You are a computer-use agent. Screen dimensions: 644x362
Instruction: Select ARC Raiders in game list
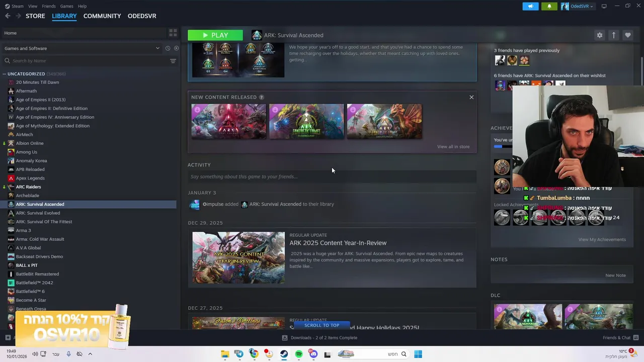click(28, 187)
